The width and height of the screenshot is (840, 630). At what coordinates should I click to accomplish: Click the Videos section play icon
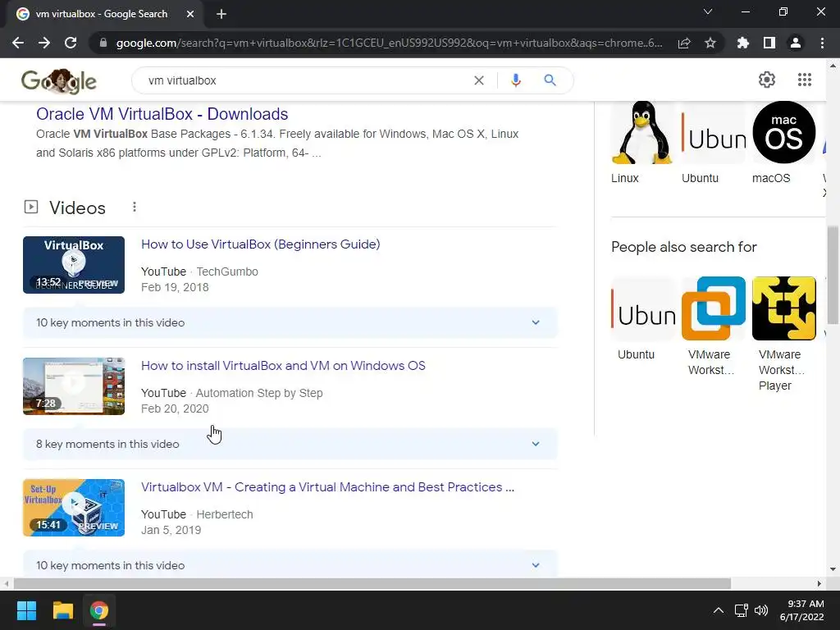coord(31,207)
